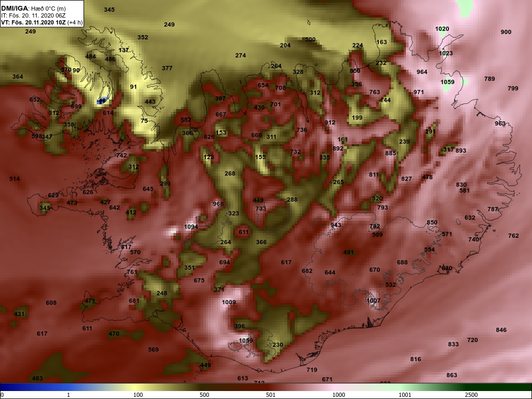532x399 pixels.
Task: Click the northern value 163
Action: tap(381, 42)
